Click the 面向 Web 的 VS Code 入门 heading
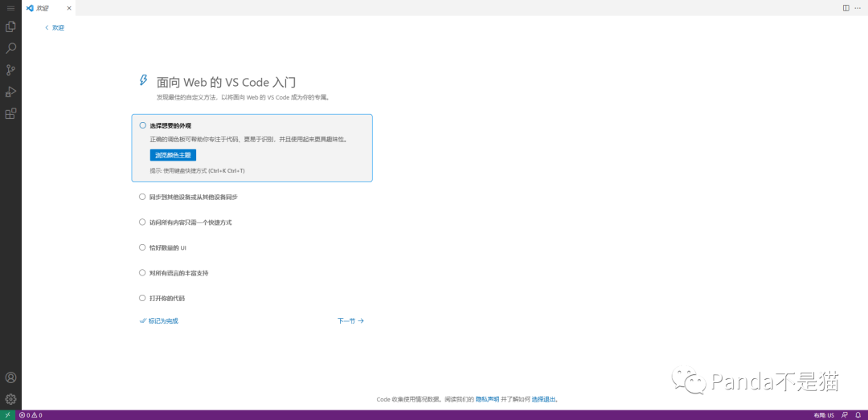 point(227,82)
